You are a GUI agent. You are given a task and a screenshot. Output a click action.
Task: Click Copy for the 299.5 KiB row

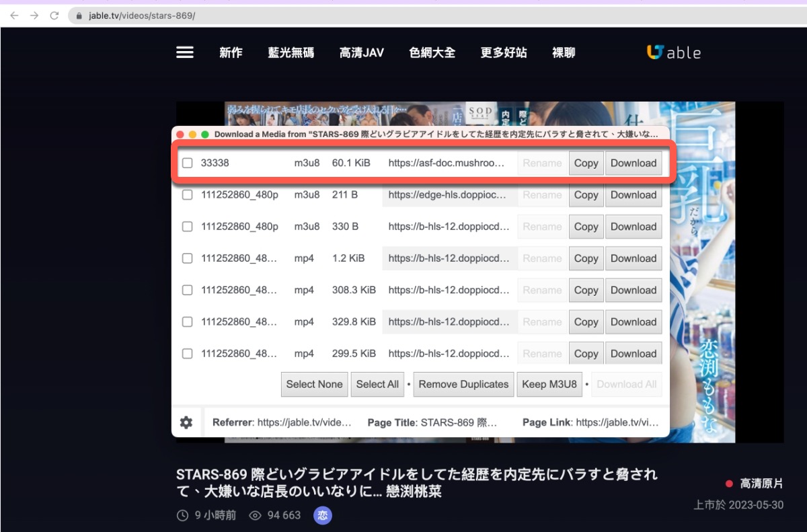[586, 353]
